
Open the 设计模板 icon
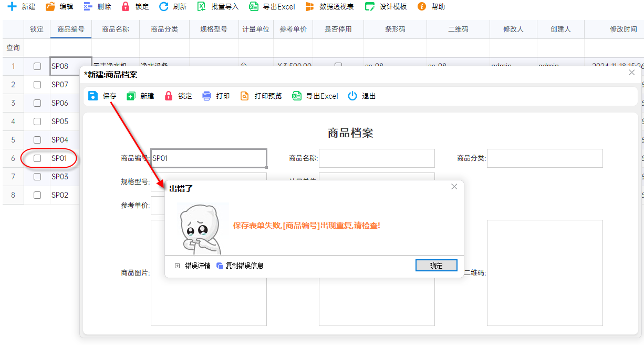click(370, 6)
